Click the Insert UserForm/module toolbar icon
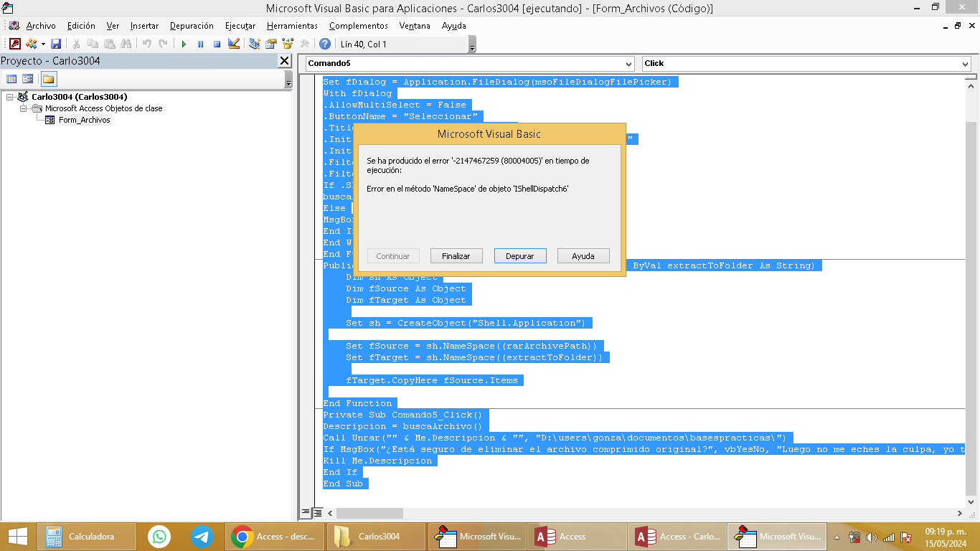This screenshot has height=551, width=980. [31, 44]
